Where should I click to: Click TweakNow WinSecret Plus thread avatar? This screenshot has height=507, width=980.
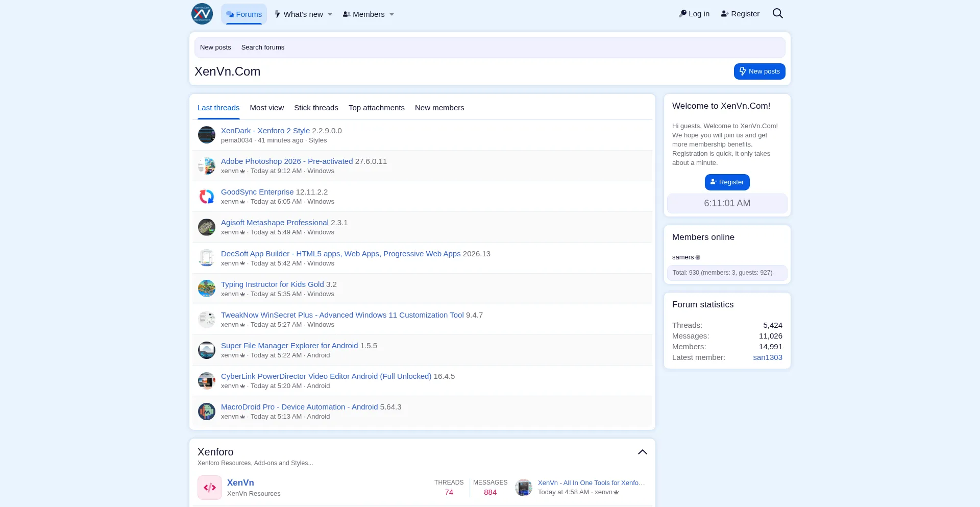207,320
